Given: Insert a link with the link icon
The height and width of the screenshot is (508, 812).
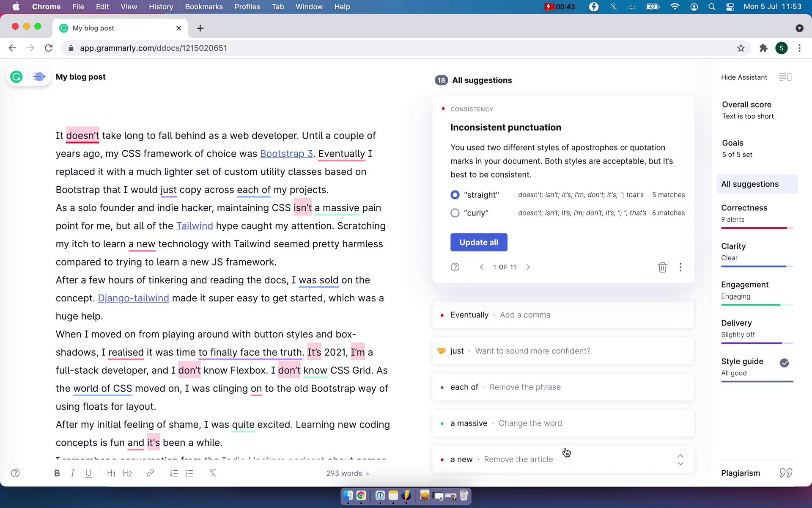Looking at the screenshot, I should [150, 473].
